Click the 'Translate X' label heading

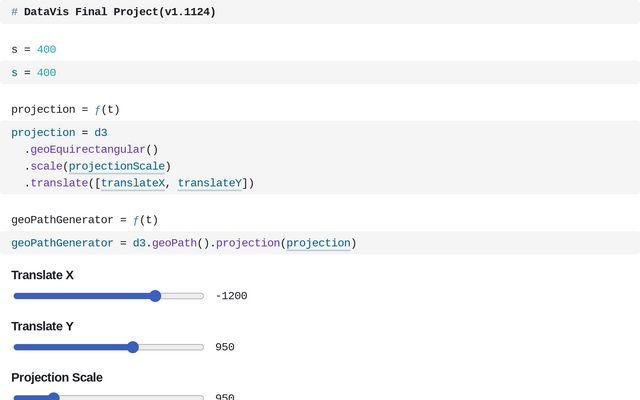coord(42,275)
